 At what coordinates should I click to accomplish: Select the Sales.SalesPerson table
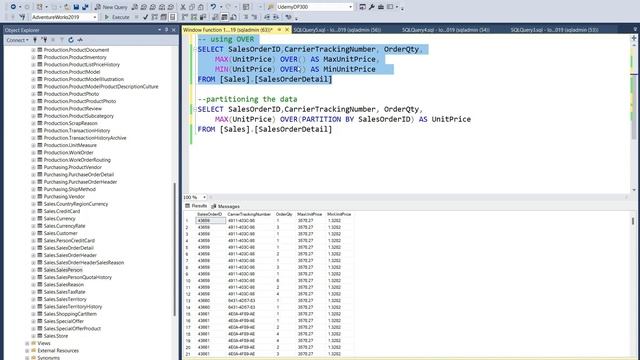pyautogui.click(x=63, y=270)
